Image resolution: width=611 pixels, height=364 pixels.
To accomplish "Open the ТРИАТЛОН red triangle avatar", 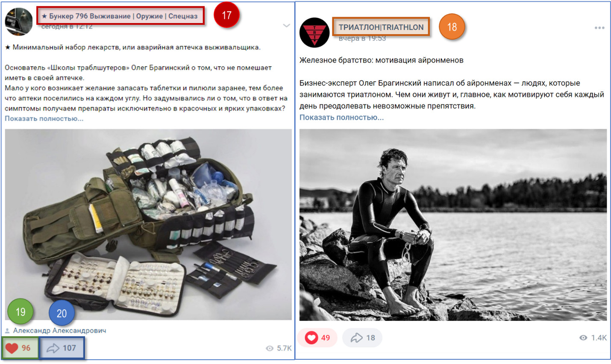I will click(314, 32).
